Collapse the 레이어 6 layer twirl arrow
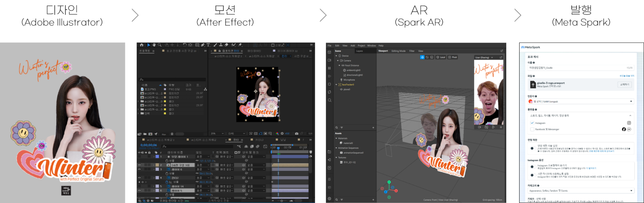The image size is (644, 203). tap(154, 169)
